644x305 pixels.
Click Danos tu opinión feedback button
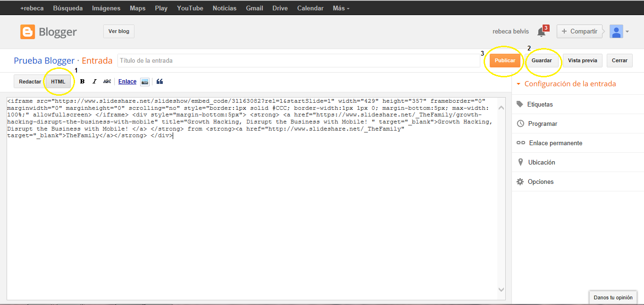click(613, 297)
